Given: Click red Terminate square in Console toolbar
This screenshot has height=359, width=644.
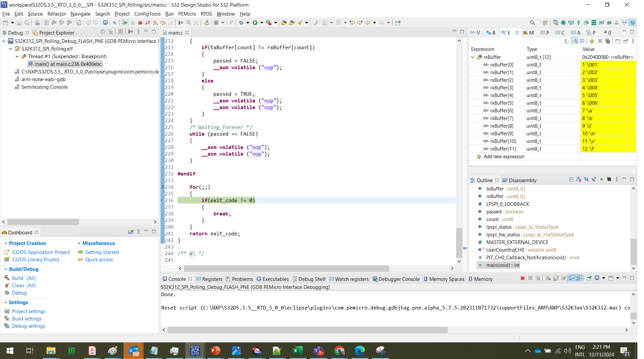Looking at the screenshot, I should (523, 278).
